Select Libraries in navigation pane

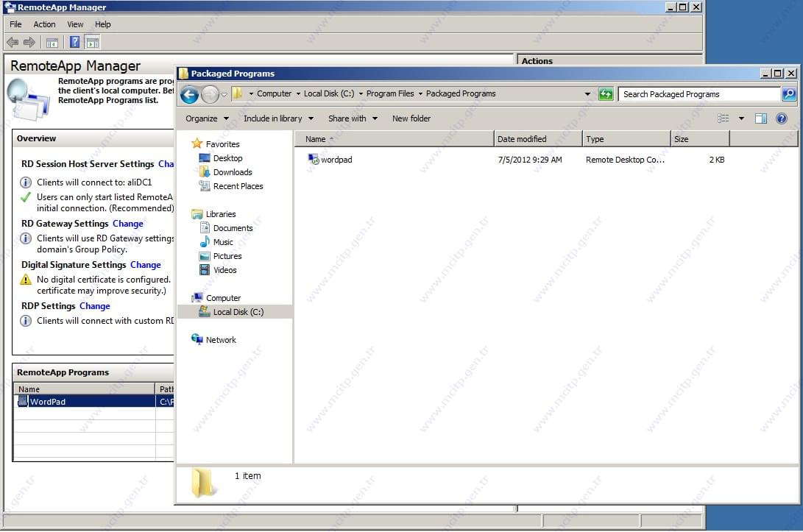[x=220, y=214]
